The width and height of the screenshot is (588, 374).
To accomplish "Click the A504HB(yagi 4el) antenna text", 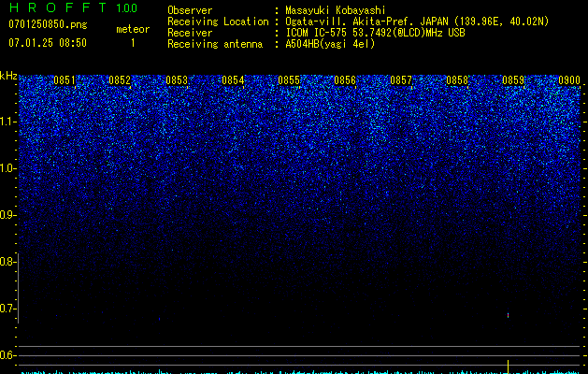I will click(330, 44).
